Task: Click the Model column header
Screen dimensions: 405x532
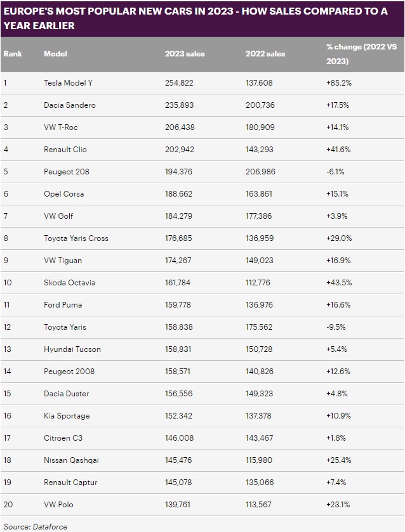Action: 55,54
